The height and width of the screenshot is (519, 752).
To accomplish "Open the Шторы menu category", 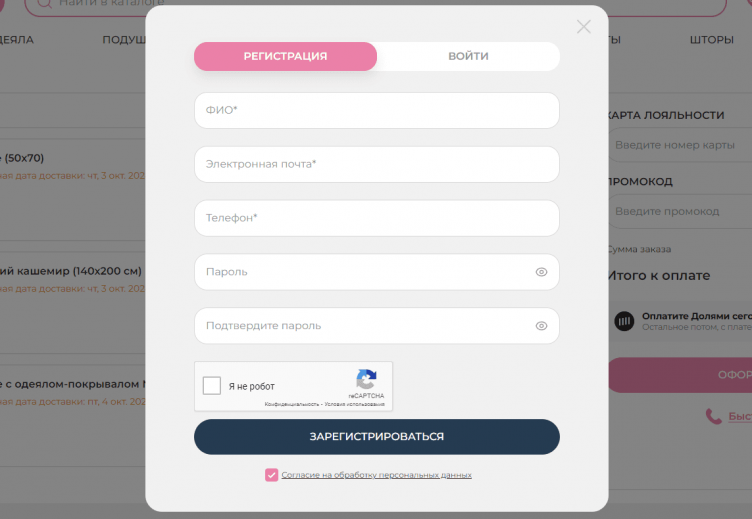I will click(711, 40).
